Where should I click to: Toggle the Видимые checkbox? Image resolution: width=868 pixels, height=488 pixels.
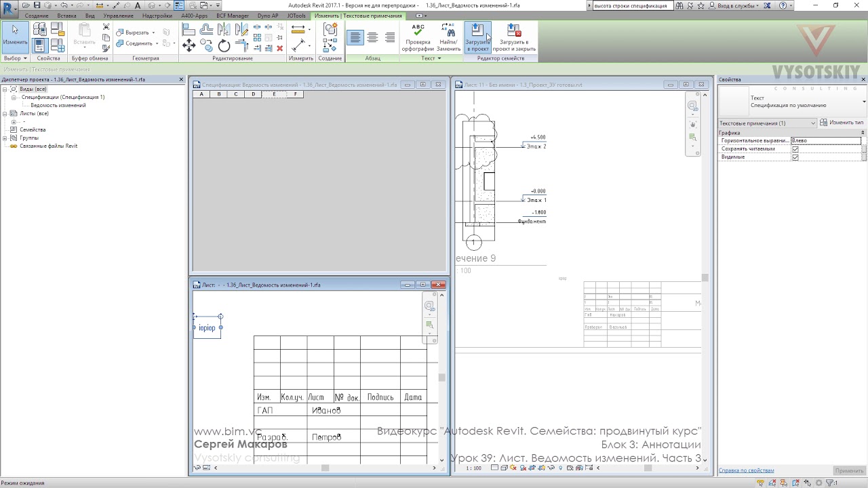pos(795,157)
